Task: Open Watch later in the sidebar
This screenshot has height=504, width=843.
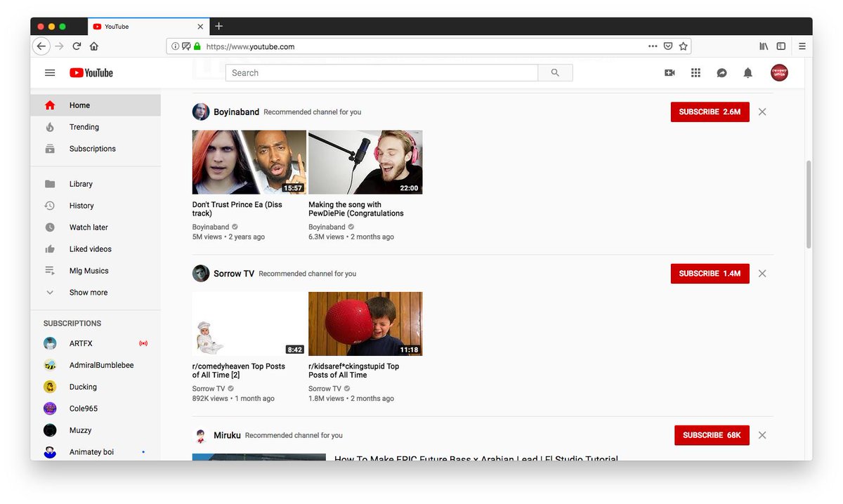Action: point(96,227)
